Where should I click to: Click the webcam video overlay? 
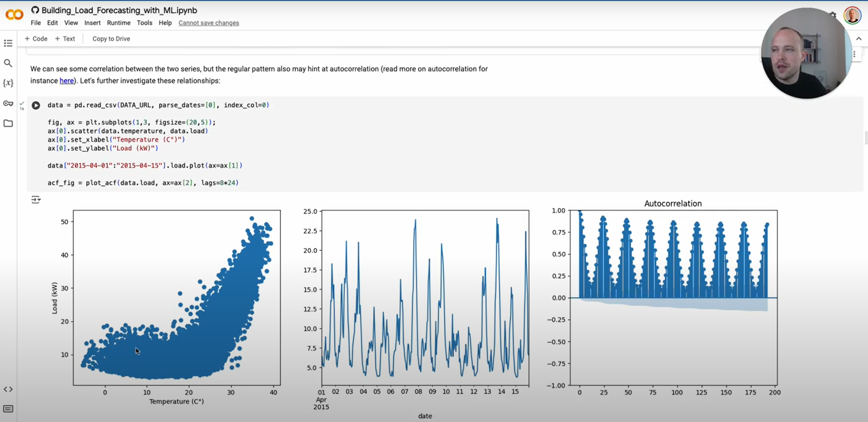806,53
